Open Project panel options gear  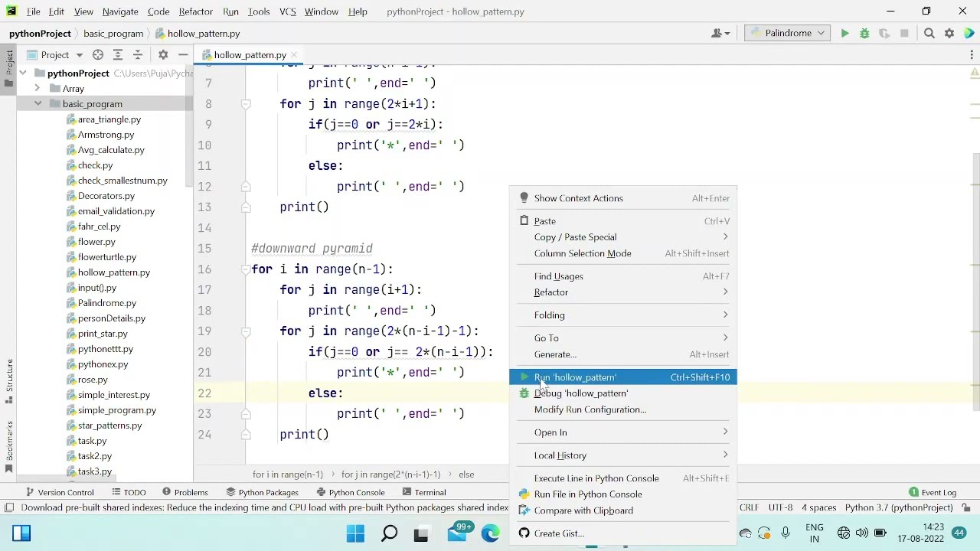(x=163, y=55)
